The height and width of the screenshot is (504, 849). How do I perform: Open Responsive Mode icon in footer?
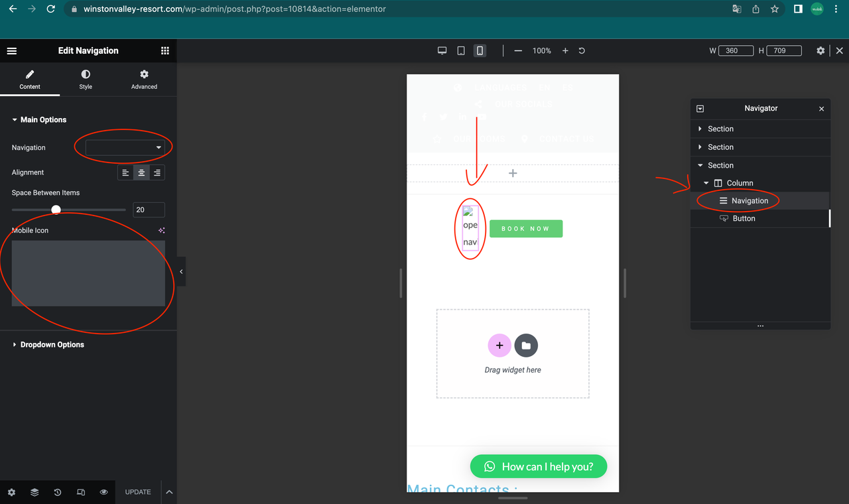[x=80, y=492]
